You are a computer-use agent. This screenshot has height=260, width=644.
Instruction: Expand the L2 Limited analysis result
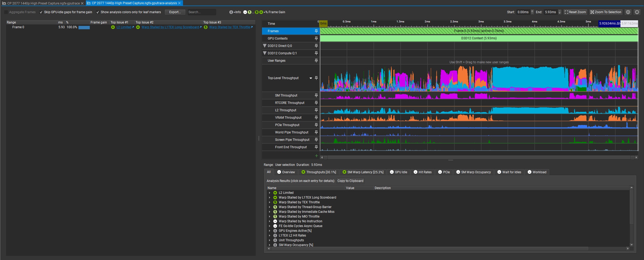[x=269, y=193]
